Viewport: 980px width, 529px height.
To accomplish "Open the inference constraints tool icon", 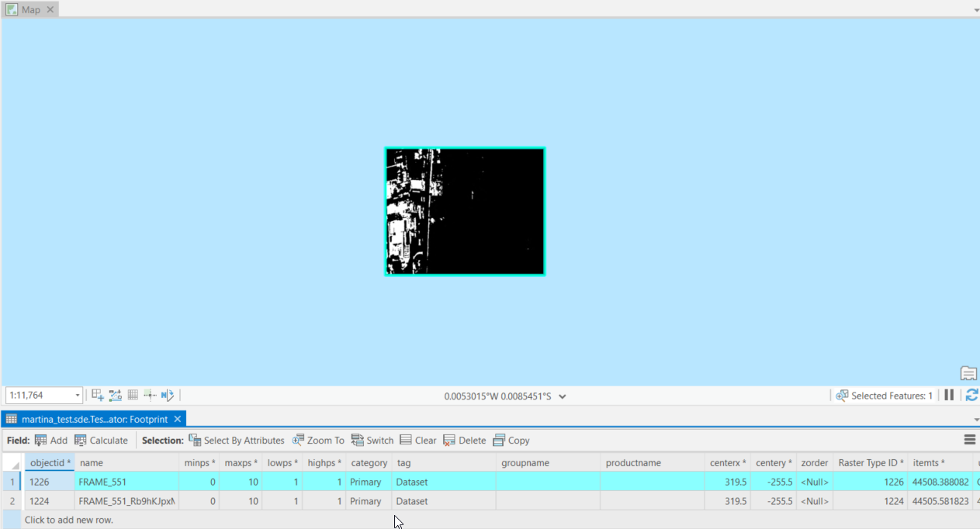I will tap(116, 396).
